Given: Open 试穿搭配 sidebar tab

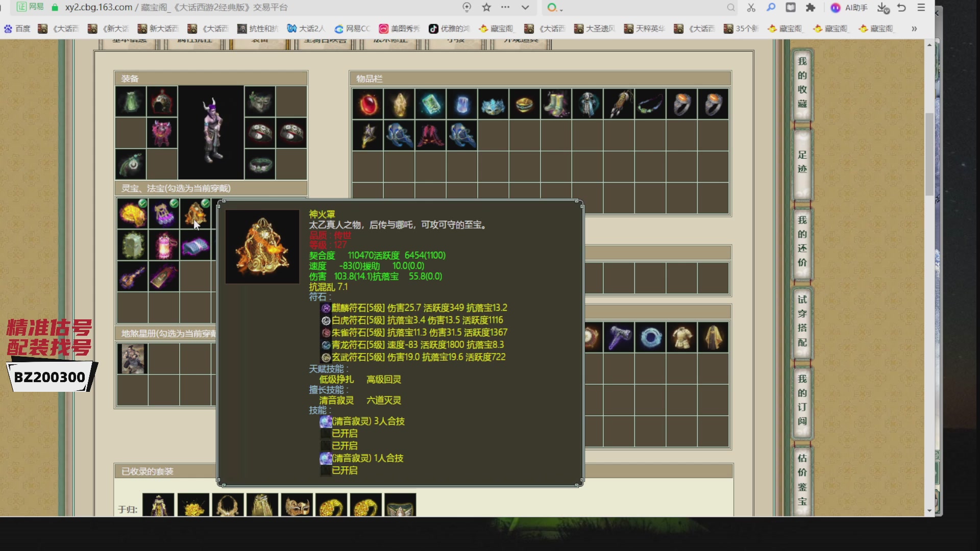Looking at the screenshot, I should pyautogui.click(x=802, y=321).
